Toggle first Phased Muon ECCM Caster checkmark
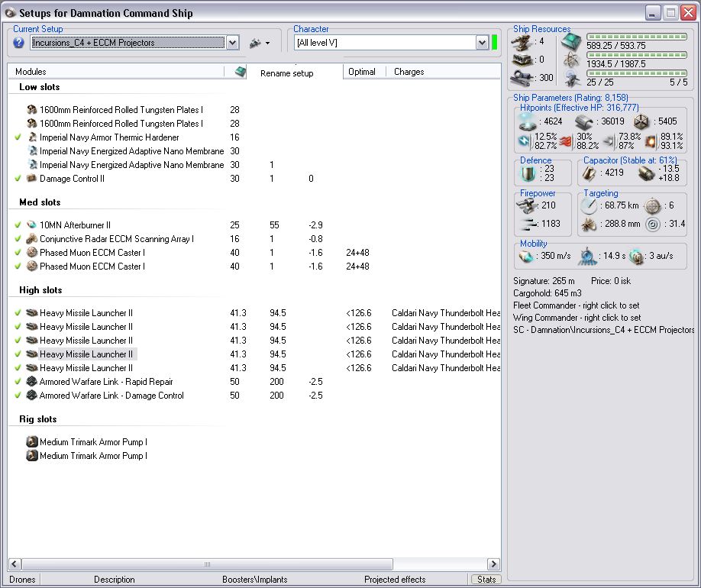The width and height of the screenshot is (701, 588). [18, 253]
